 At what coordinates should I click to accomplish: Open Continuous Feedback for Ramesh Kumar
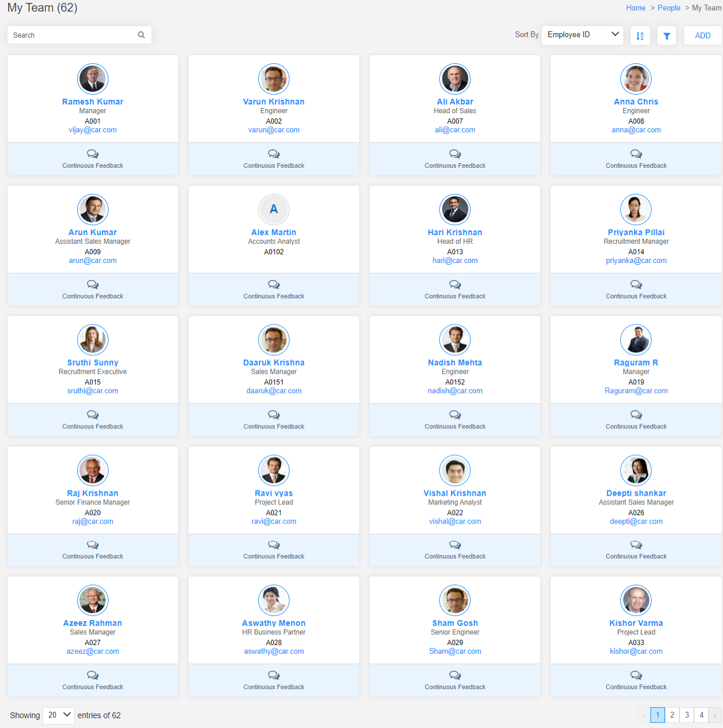92,159
